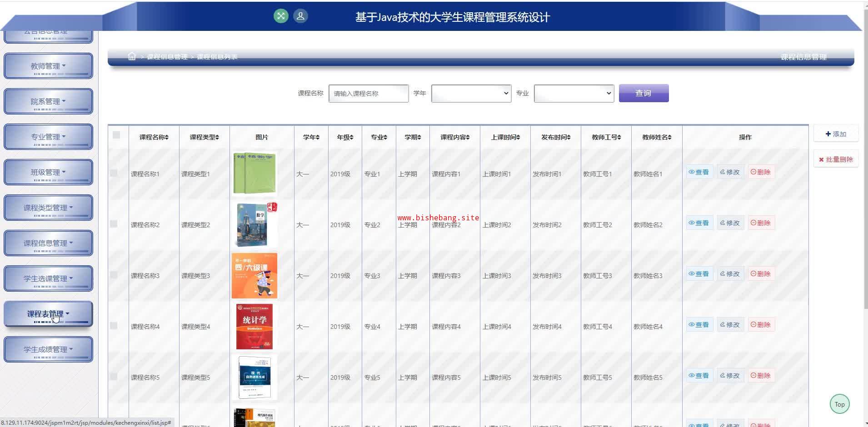The width and height of the screenshot is (868, 427).
Task: Open the green book cover thumbnail for 课程名称1
Action: coord(254,173)
